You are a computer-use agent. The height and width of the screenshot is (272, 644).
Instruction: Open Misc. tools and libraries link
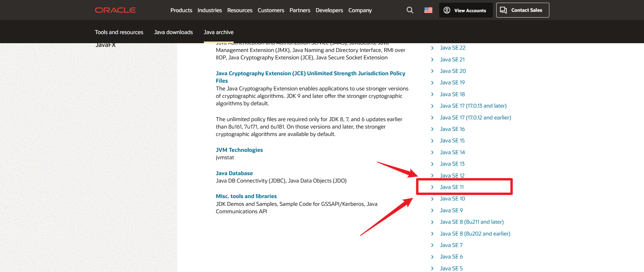[x=246, y=196]
